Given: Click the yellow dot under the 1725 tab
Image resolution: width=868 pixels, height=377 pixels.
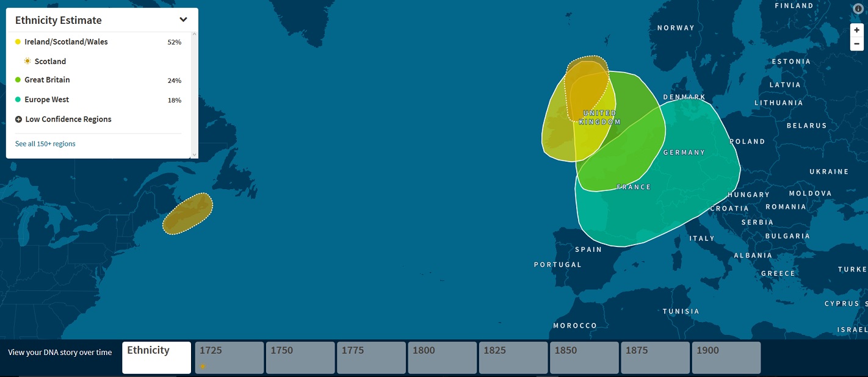Looking at the screenshot, I should (x=201, y=365).
